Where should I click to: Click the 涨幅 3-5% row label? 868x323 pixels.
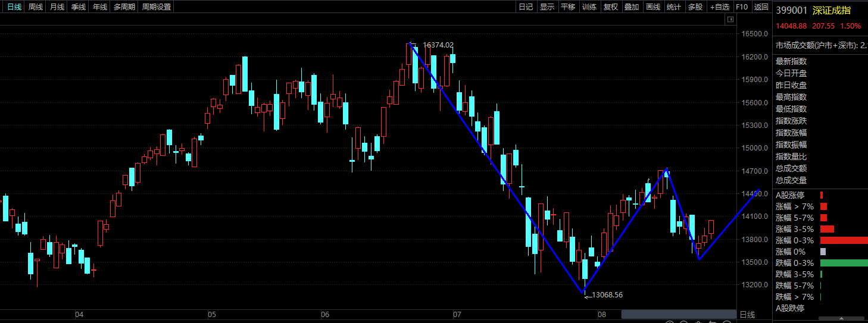(x=794, y=229)
